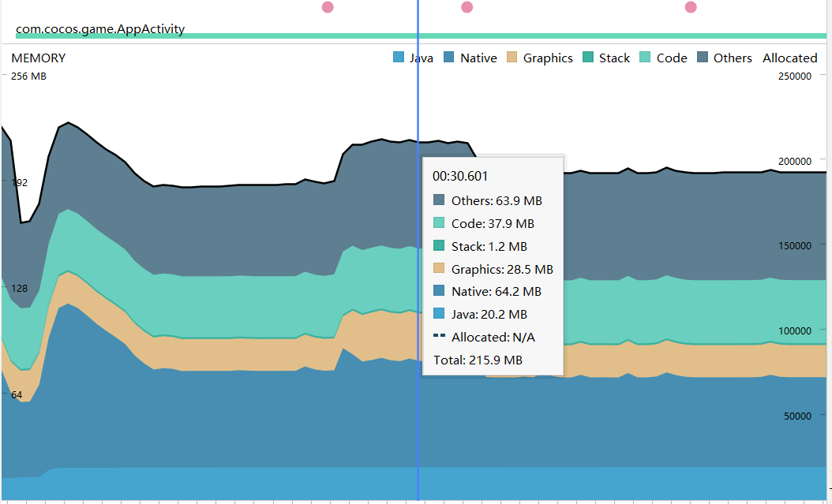Click the Java legend swatch icon
This screenshot has height=504, width=832.
[398, 58]
